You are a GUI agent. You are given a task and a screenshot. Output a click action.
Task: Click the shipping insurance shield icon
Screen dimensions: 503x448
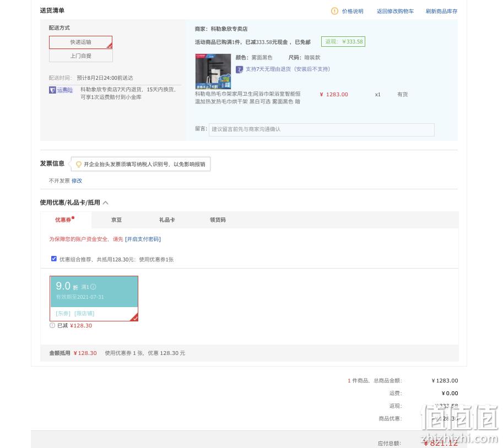tap(52, 90)
